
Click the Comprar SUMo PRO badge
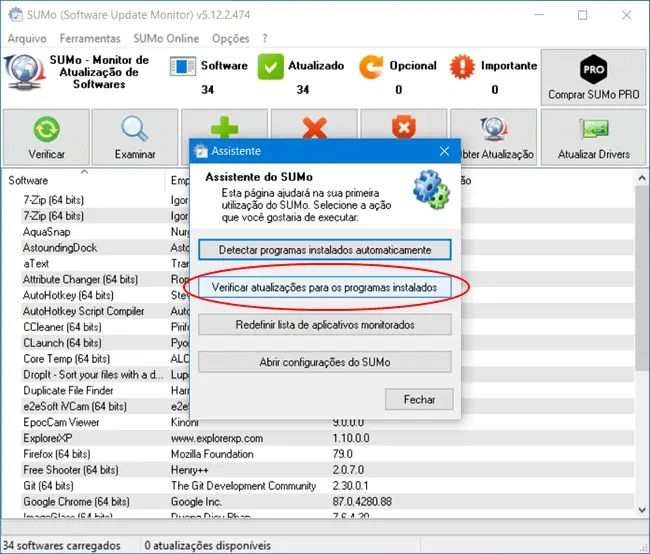click(x=594, y=69)
